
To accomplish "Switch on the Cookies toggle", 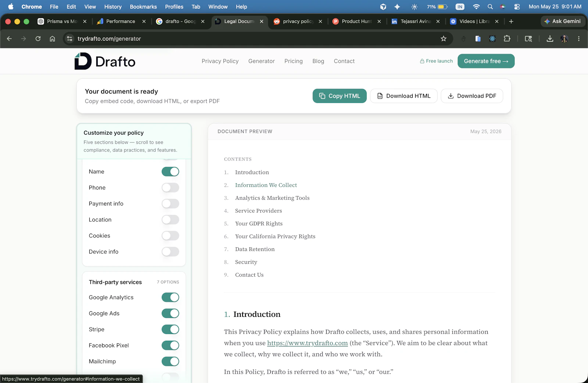I will (170, 236).
